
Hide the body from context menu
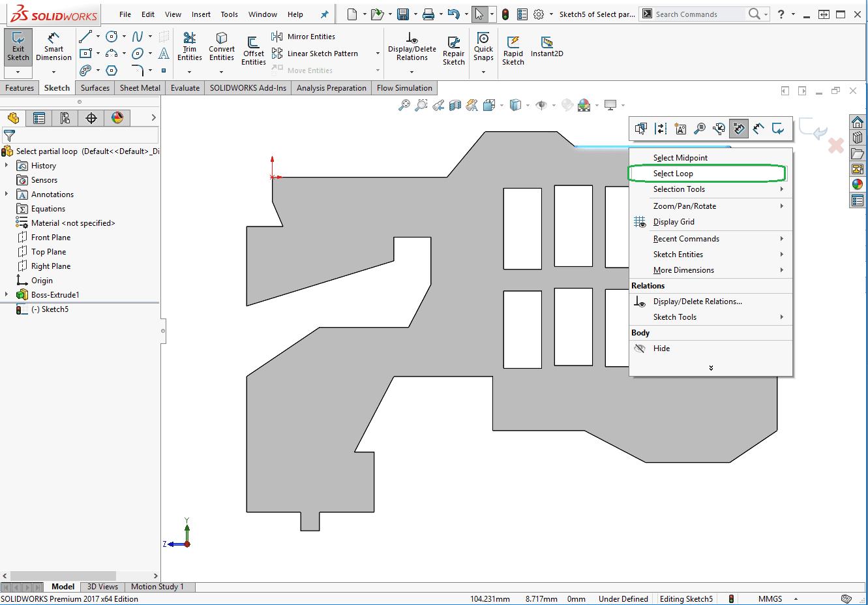click(x=661, y=349)
